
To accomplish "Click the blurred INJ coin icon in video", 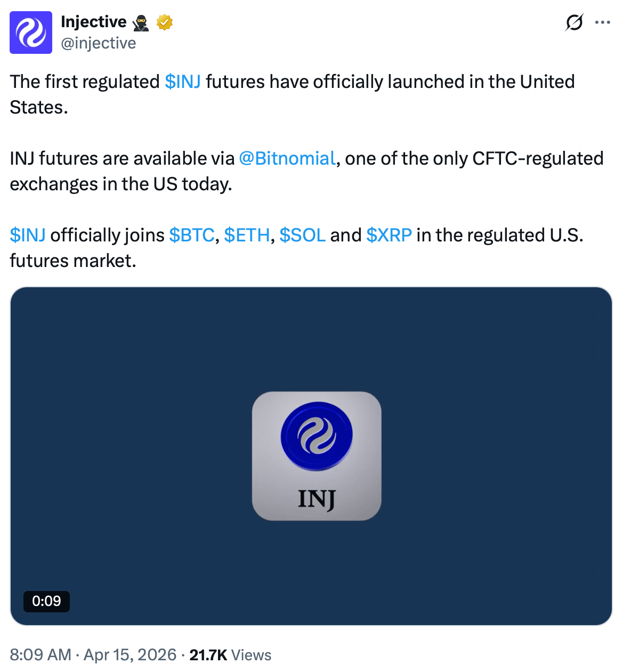I will [x=317, y=435].
